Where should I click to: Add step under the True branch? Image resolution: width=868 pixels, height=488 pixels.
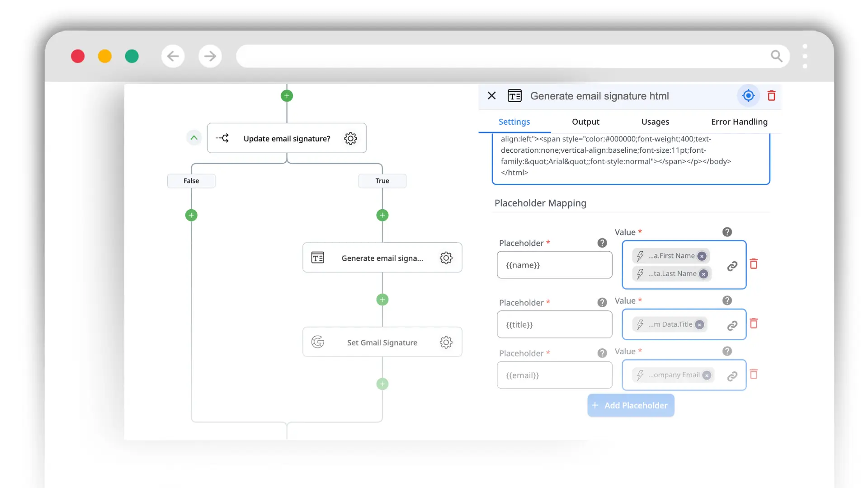(382, 215)
